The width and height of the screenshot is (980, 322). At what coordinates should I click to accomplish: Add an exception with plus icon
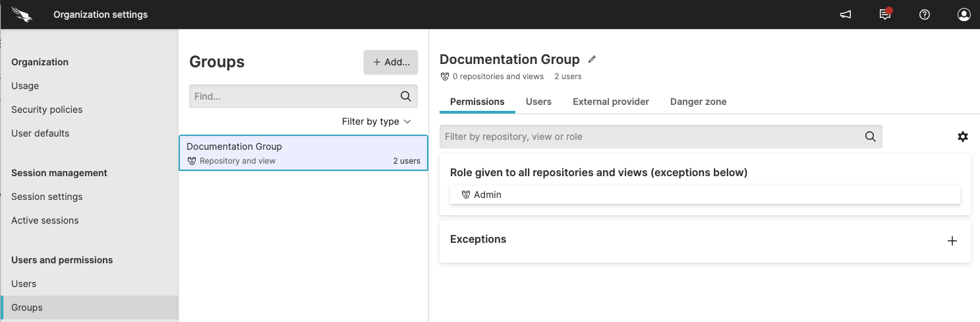[x=952, y=241]
